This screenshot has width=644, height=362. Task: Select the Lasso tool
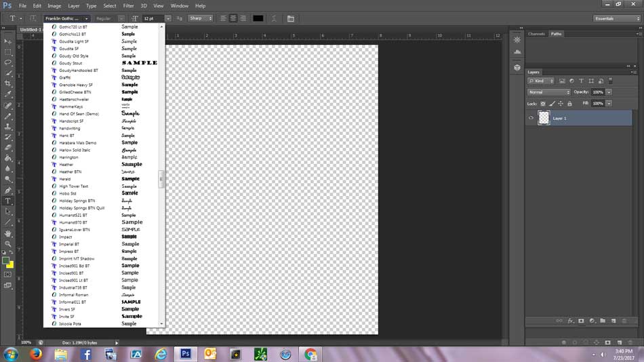click(8, 62)
